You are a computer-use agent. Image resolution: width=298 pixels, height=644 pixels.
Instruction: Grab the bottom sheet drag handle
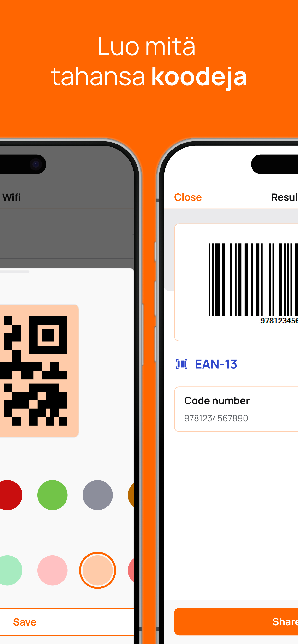[x=15, y=272]
